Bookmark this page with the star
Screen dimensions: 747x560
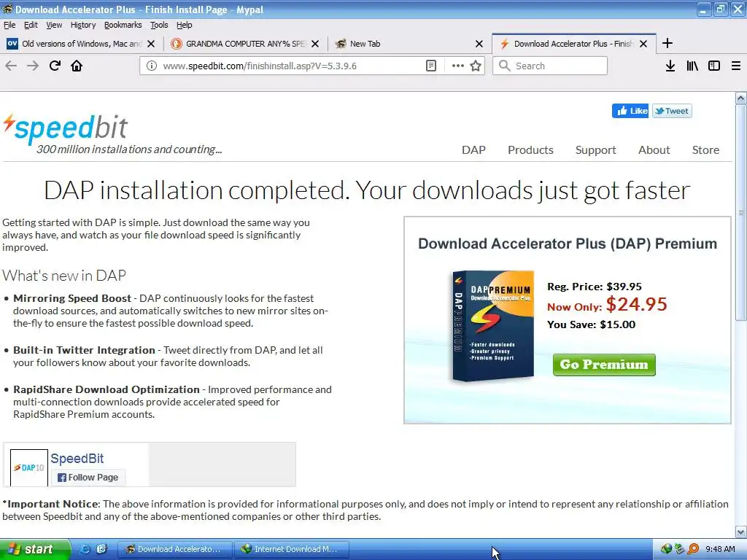pyautogui.click(x=476, y=66)
